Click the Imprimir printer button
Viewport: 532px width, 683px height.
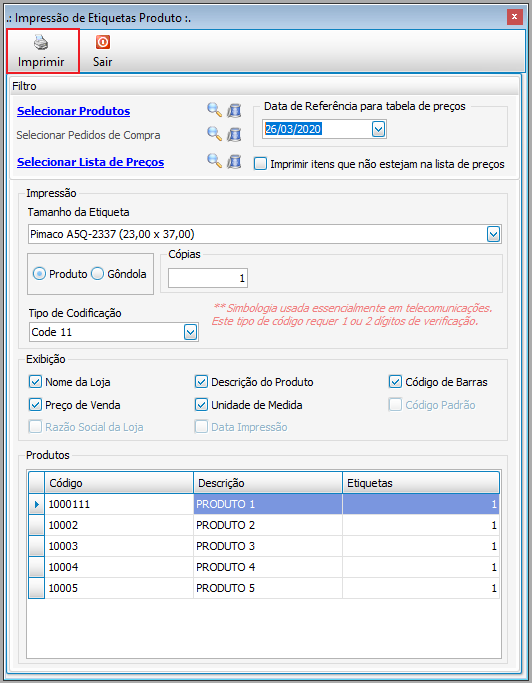tap(42, 51)
